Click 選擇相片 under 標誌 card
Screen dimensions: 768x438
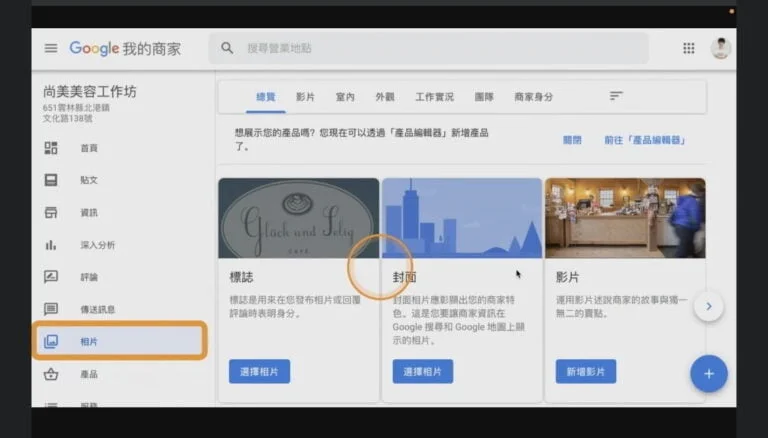(x=259, y=371)
